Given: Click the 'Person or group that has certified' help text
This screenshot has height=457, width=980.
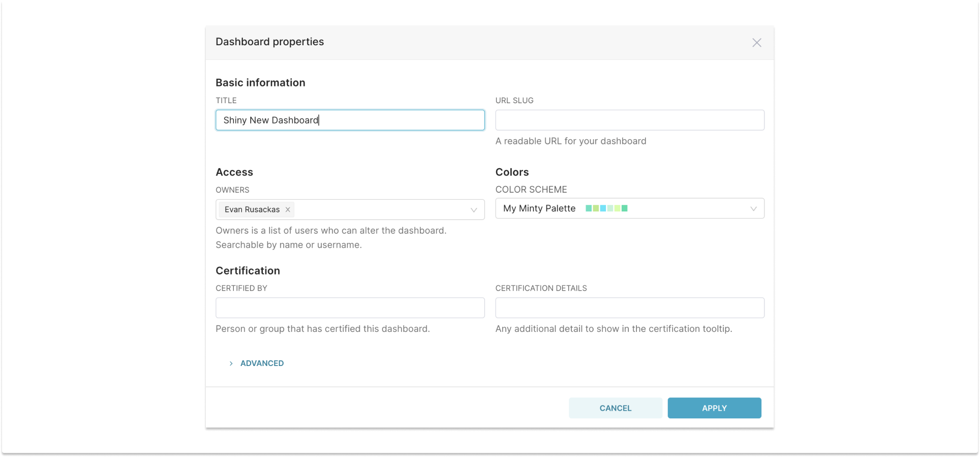Looking at the screenshot, I should click(323, 329).
